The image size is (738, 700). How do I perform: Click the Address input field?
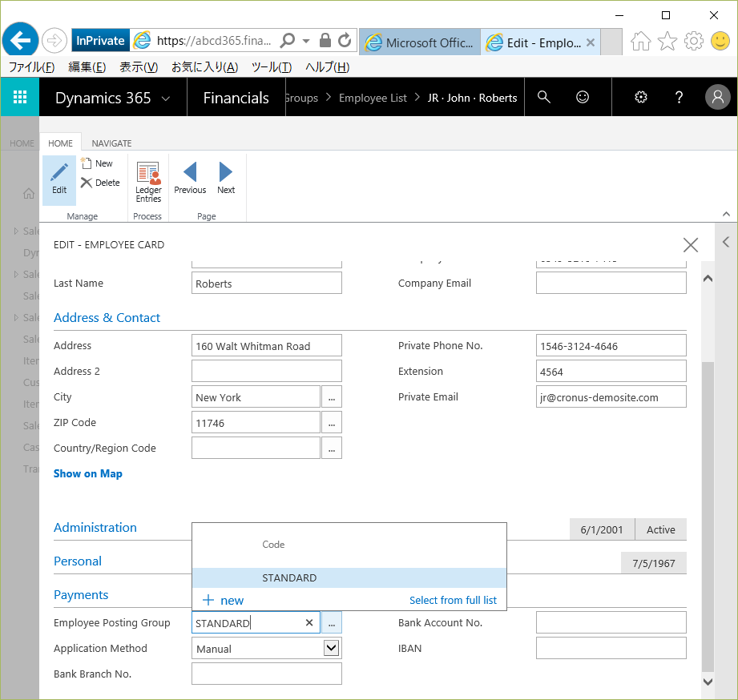[x=266, y=346]
